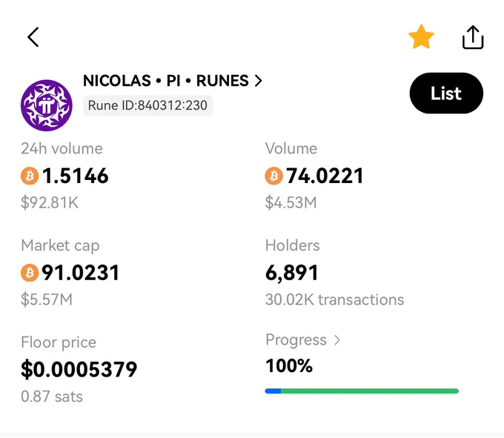The height and width of the screenshot is (438, 504).
Task: Open the Progress label details
Action: (296, 340)
